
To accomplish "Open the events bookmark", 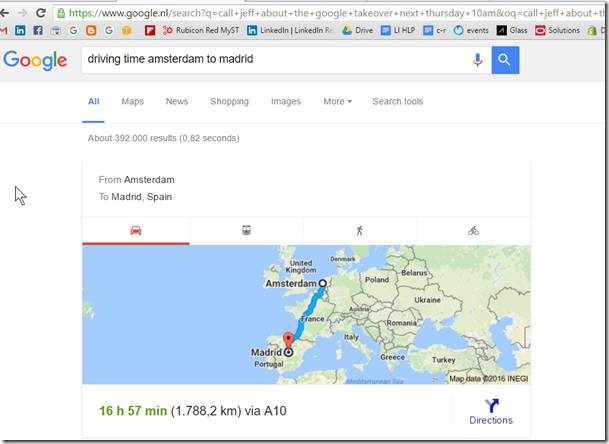I will coord(471,30).
